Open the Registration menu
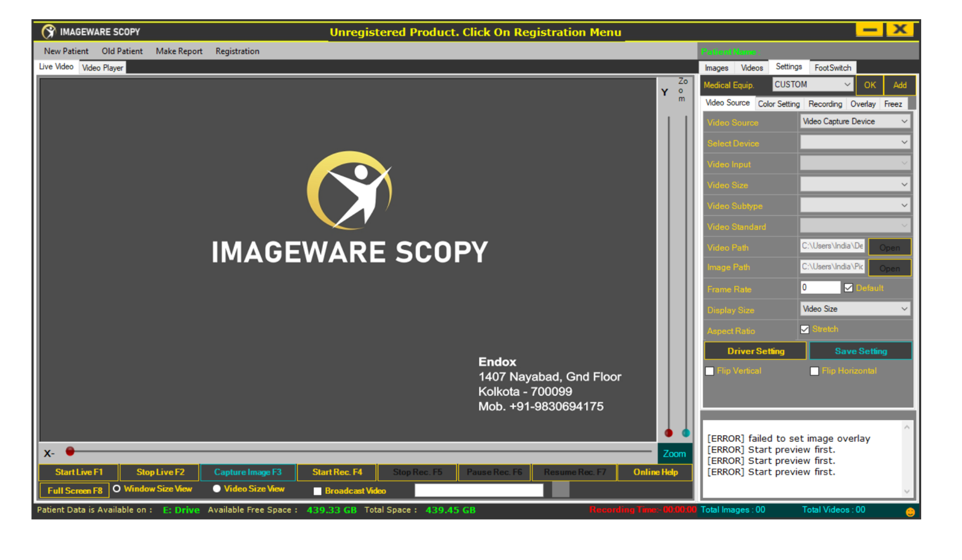Image resolution: width=962 pixels, height=560 pixels. [x=237, y=51]
